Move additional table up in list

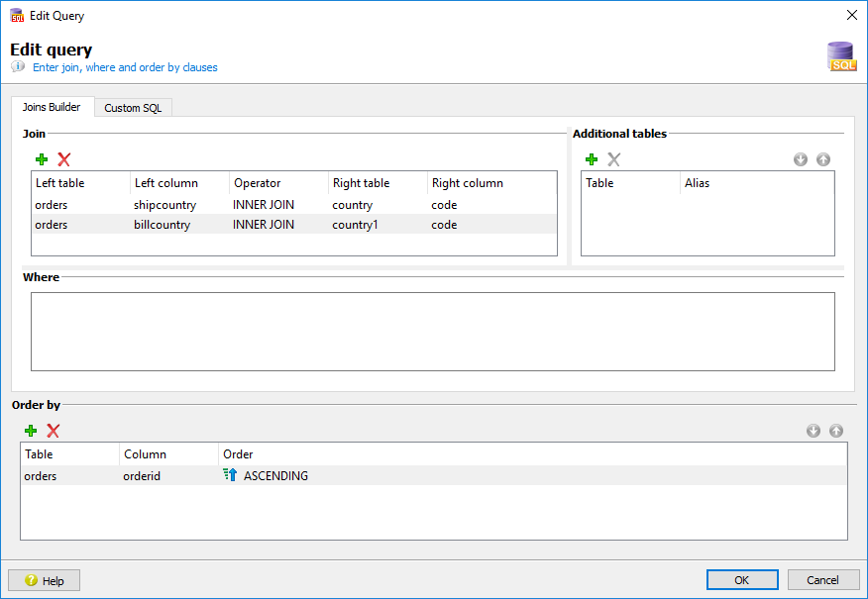click(823, 159)
